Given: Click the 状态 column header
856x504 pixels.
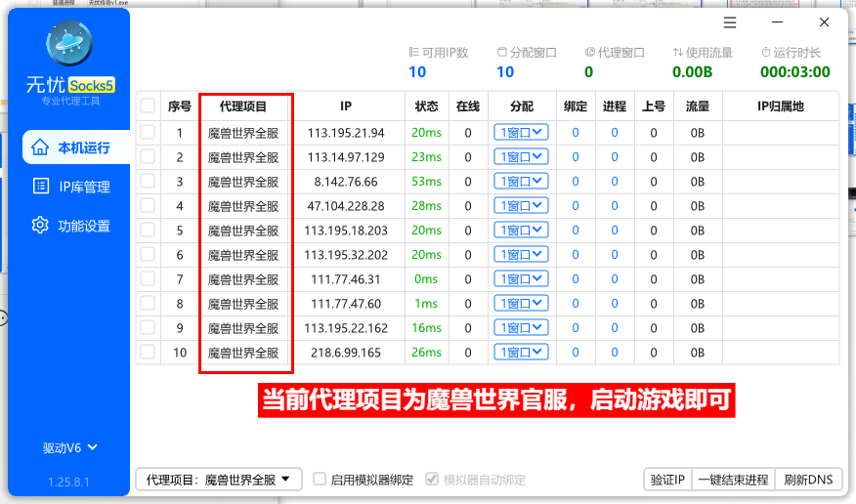Looking at the screenshot, I should click(426, 106).
